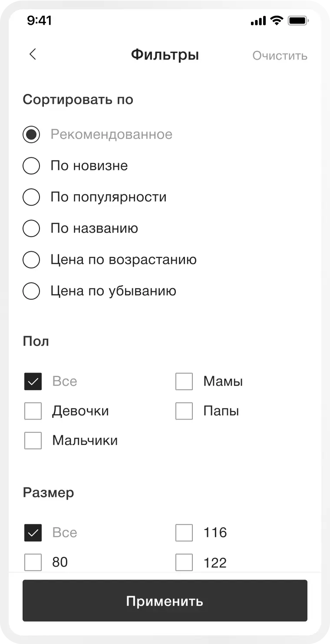Select the По новизне sort option
This screenshot has width=330, height=644.
coord(31,166)
